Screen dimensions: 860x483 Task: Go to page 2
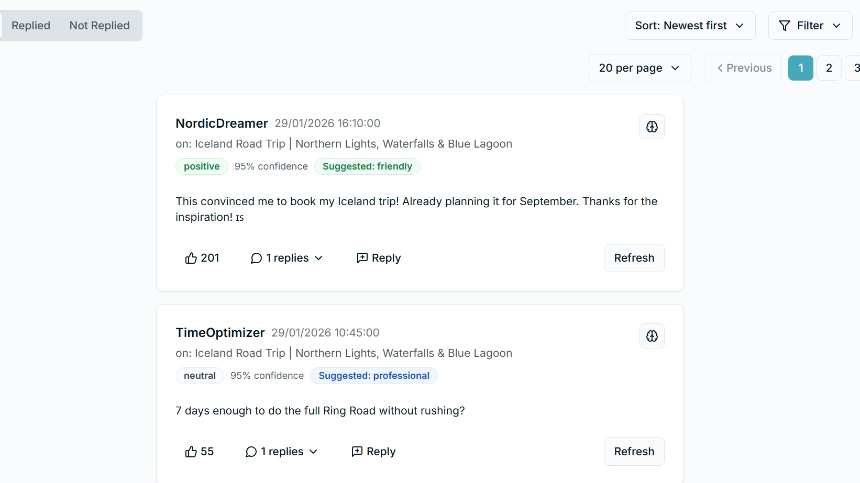tap(828, 68)
